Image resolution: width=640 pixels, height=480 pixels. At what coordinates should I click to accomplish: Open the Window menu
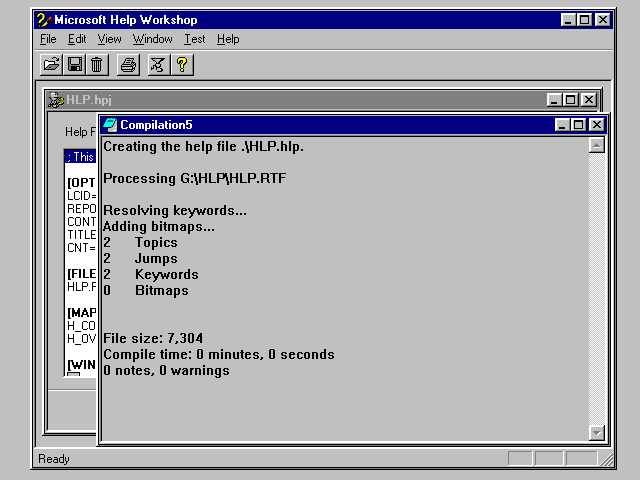click(152, 39)
